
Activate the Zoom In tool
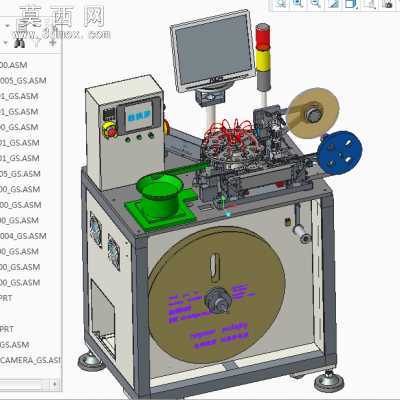[298, 4]
